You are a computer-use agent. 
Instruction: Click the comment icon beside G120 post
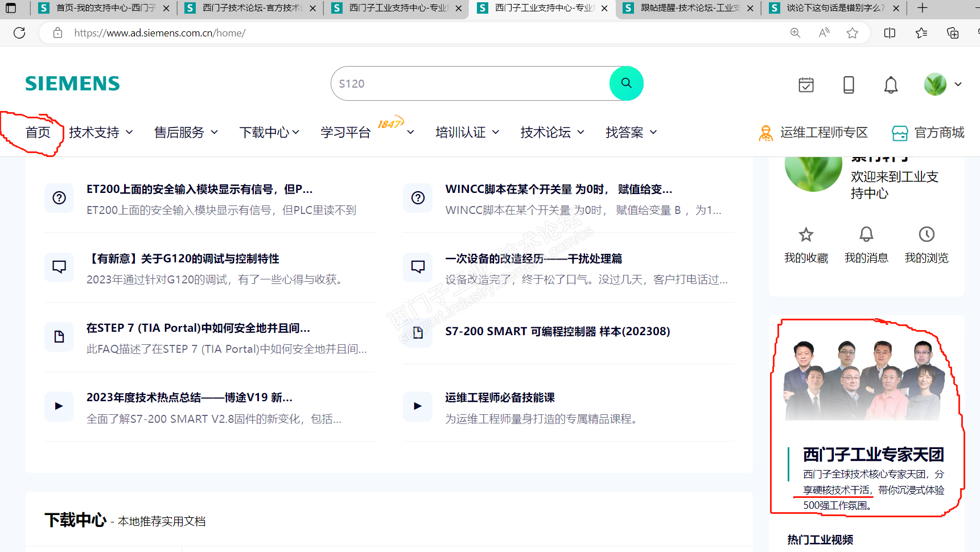[x=59, y=267]
